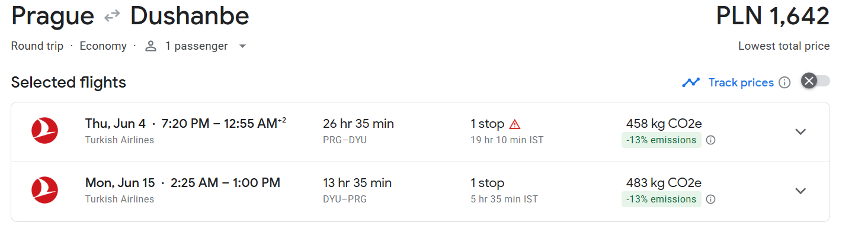Click the round-trip arrows between Prague and Dushanbe
This screenshot has height=235, width=868.
[x=112, y=17]
